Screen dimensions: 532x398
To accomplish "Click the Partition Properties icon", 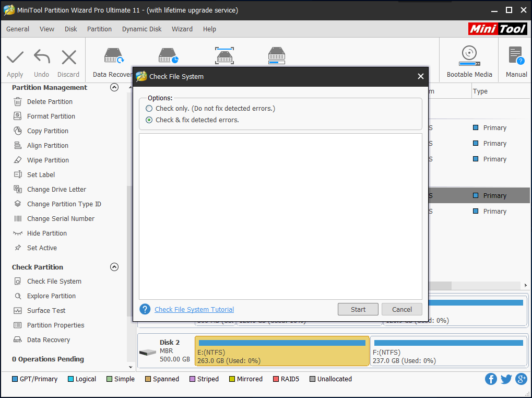I will click(18, 325).
